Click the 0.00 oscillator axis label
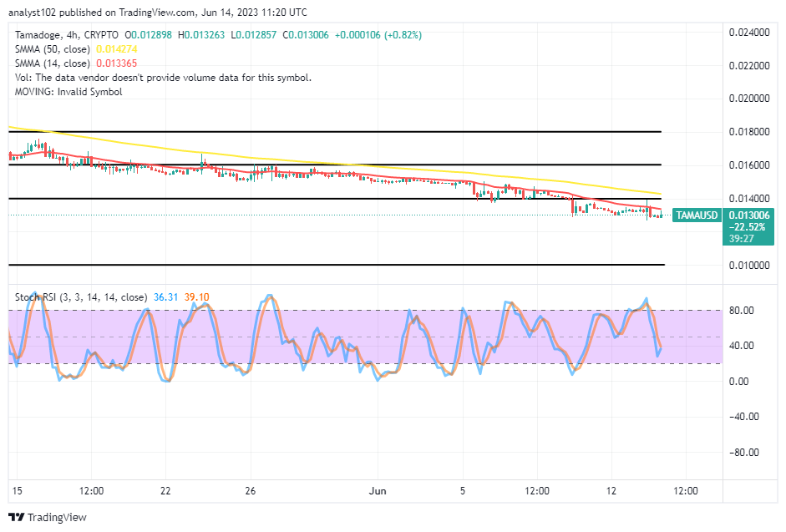The image size is (786, 532). [739, 382]
